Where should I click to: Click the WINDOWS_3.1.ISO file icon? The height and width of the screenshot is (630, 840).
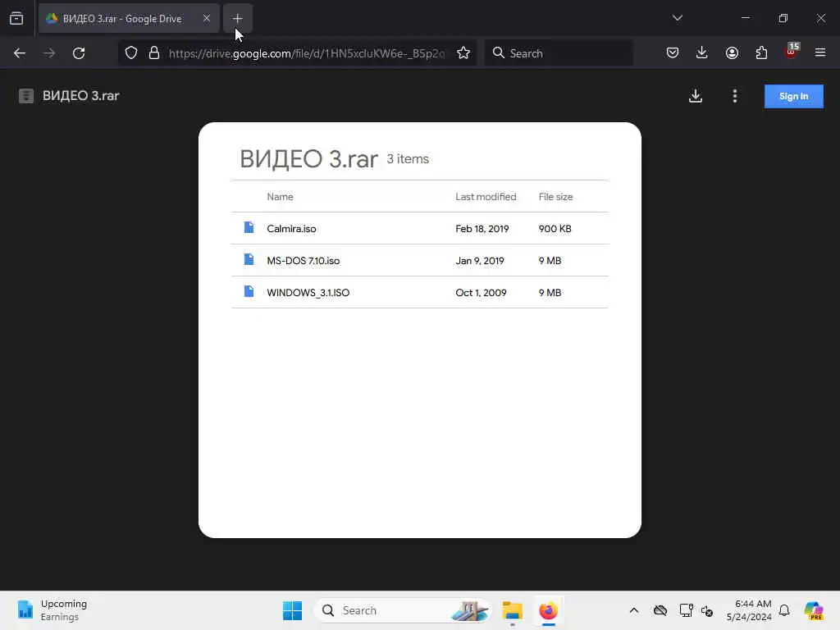(249, 291)
